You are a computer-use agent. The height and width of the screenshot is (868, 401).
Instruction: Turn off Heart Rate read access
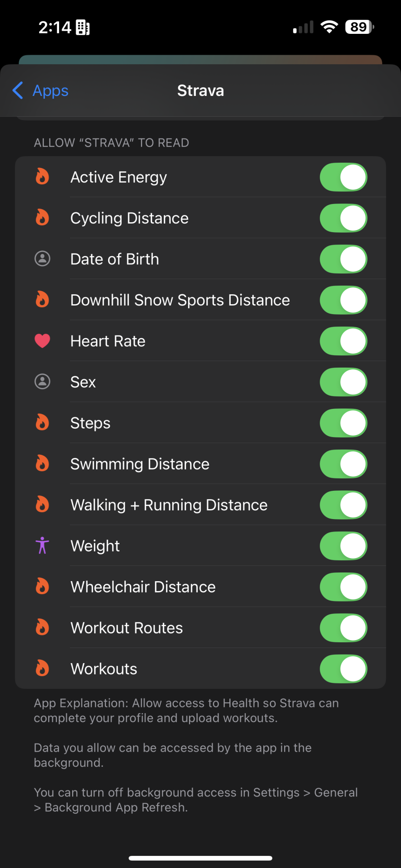[x=344, y=341]
